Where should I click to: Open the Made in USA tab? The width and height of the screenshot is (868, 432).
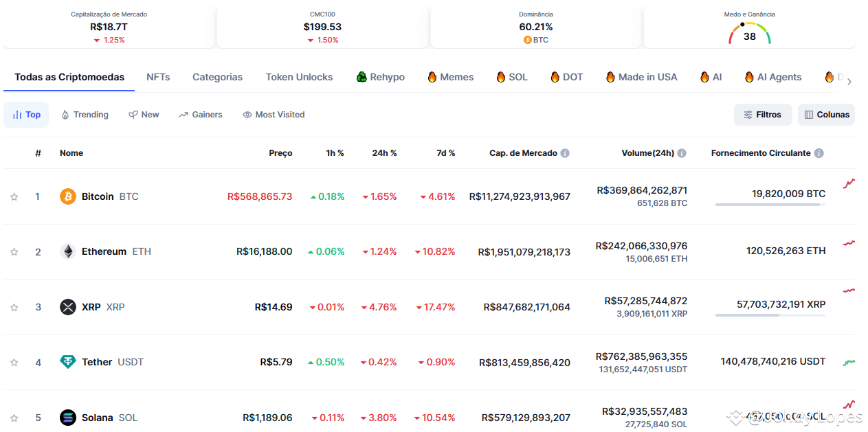[x=642, y=77]
